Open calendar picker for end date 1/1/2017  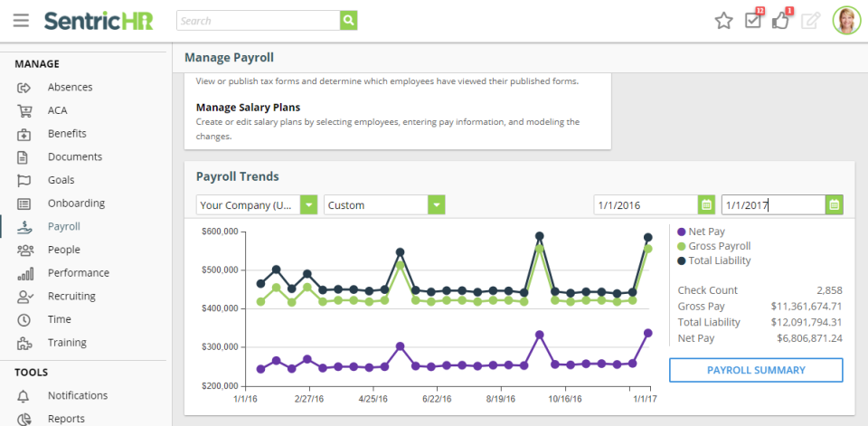(x=834, y=205)
